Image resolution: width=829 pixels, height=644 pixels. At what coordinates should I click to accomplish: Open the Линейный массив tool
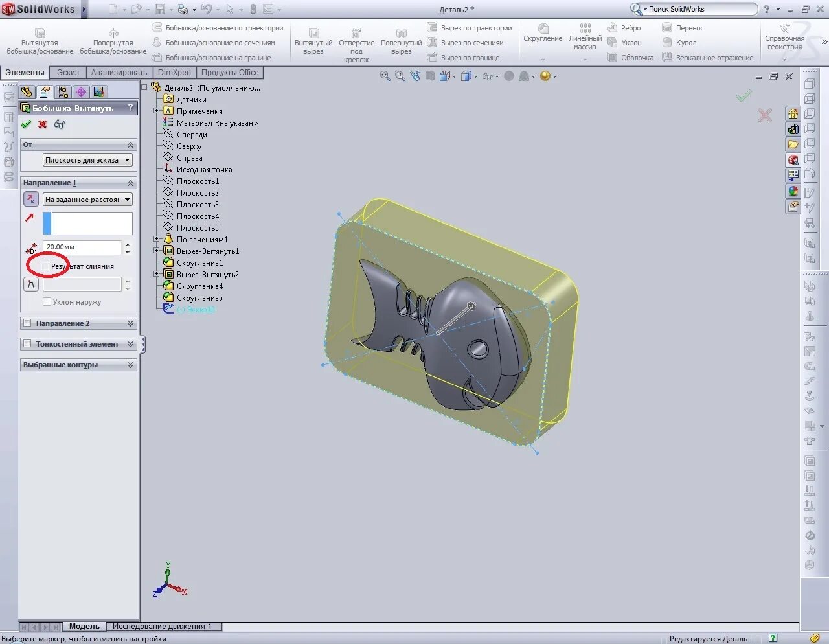(x=585, y=38)
